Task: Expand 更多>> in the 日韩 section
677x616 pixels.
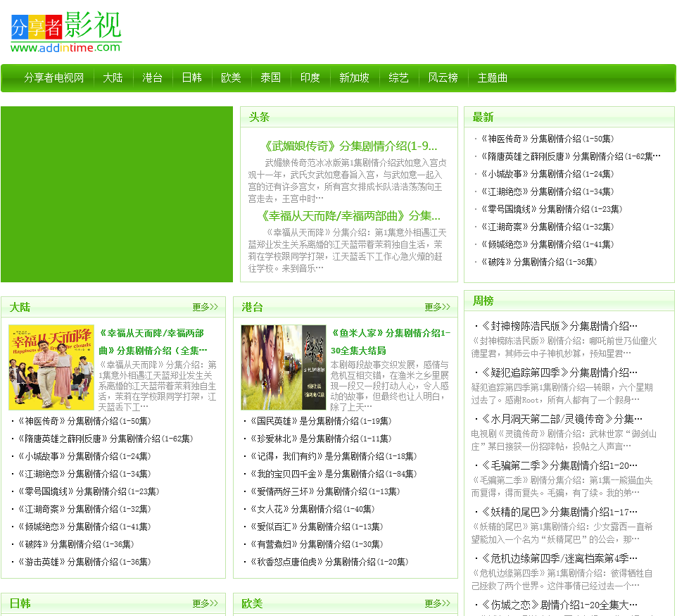Action: click(x=205, y=603)
